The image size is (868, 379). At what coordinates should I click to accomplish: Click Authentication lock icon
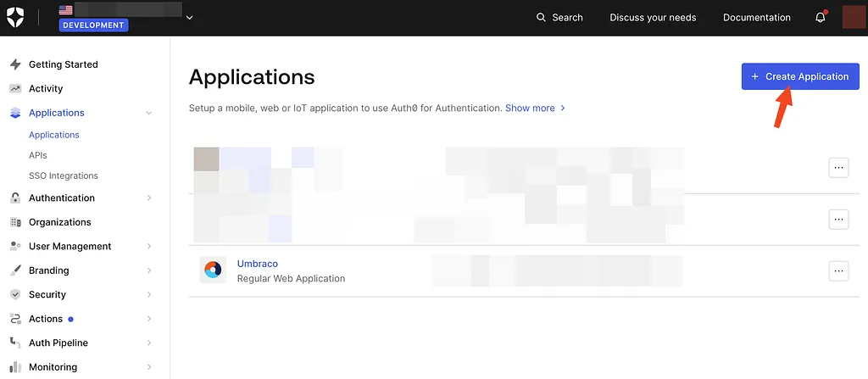pyautogui.click(x=15, y=198)
